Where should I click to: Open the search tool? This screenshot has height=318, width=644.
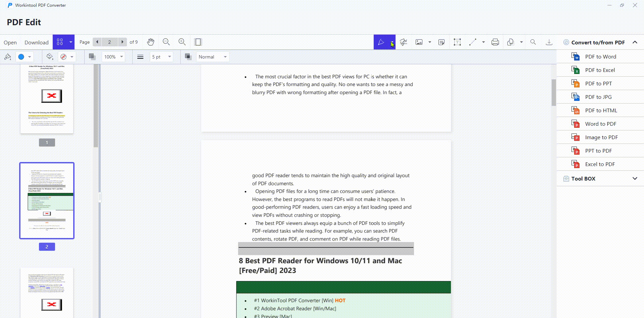[x=533, y=42]
